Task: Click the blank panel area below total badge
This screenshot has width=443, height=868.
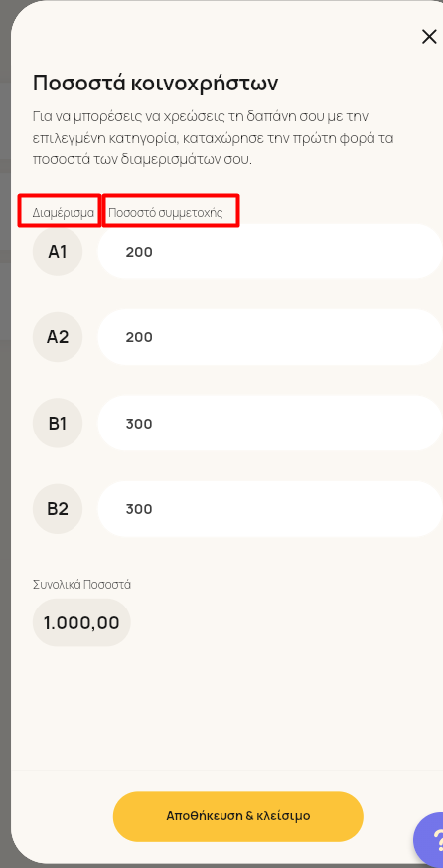Action: (226, 709)
